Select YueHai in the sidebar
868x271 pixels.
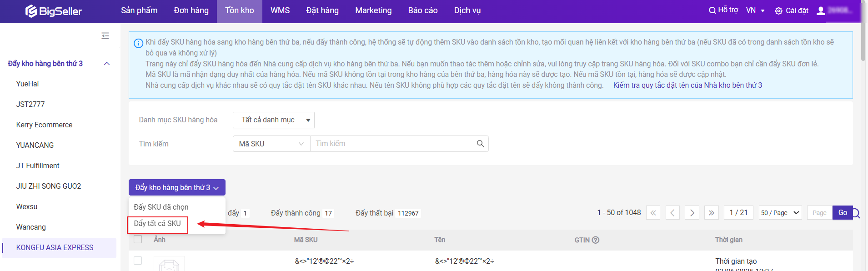coord(27,84)
